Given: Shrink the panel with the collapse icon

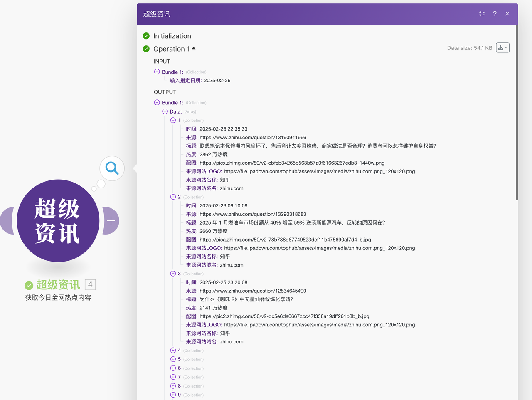Looking at the screenshot, I should click(482, 14).
